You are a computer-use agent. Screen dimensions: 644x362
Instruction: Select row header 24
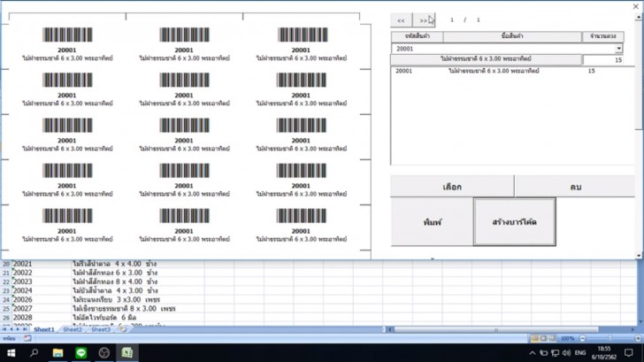[5, 300]
